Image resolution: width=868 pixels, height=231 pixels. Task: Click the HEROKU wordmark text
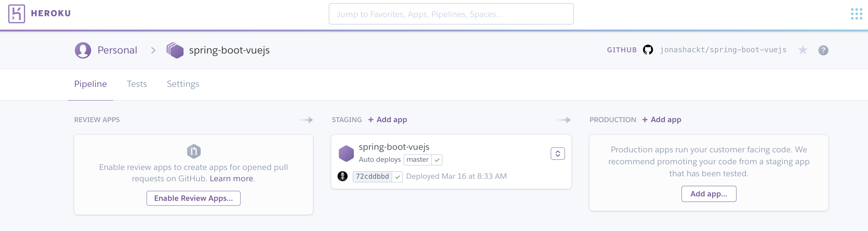[51, 14]
